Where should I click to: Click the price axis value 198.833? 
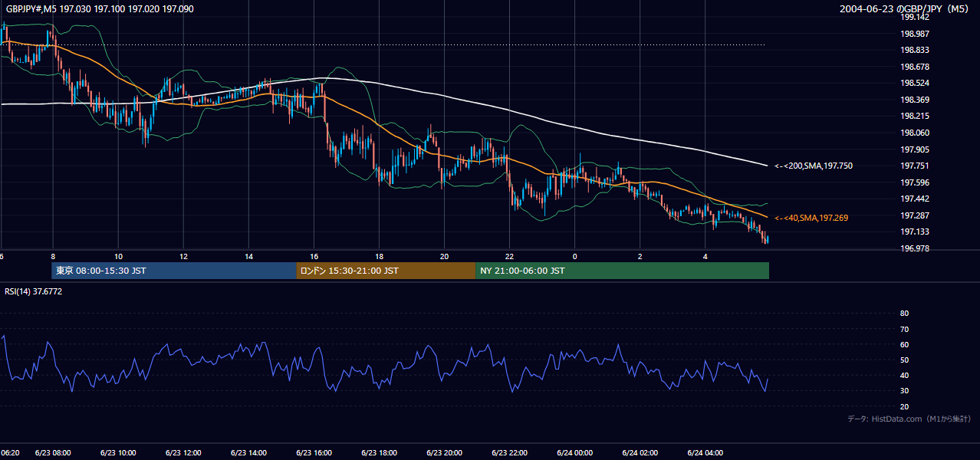coord(916,50)
